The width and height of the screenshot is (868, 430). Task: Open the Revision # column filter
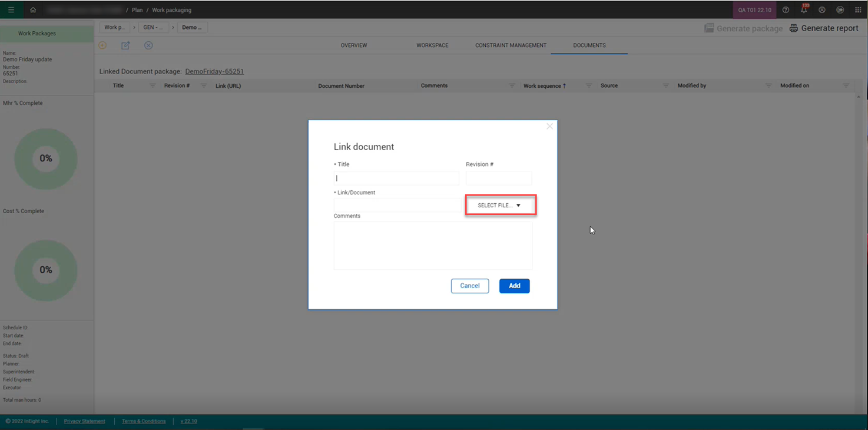coord(204,86)
